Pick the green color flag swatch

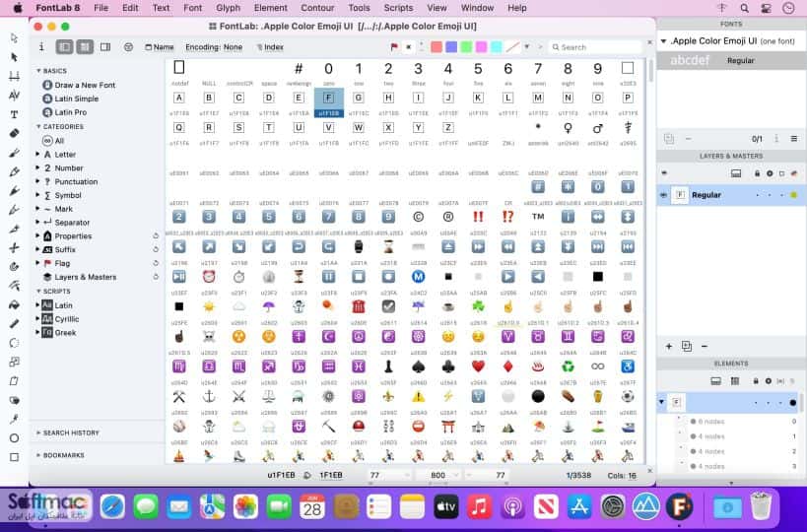[x=466, y=47]
